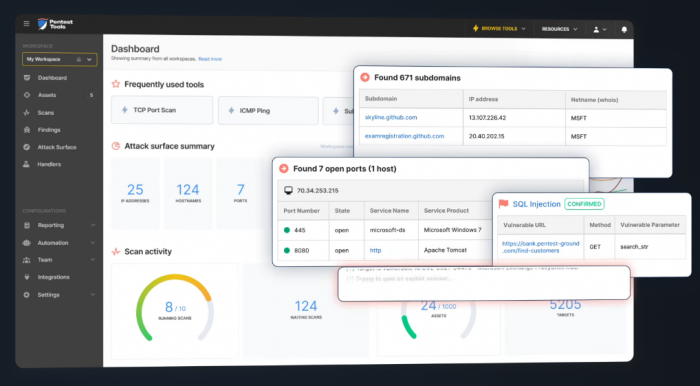This screenshot has width=700, height=386.
Task: Click the SQL Injection red flag icon
Action: pos(503,204)
